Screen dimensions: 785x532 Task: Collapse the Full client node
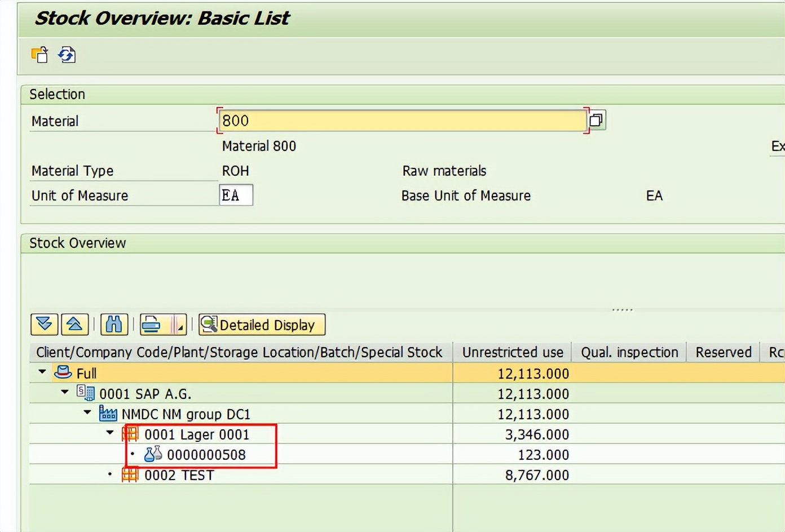pos(42,372)
